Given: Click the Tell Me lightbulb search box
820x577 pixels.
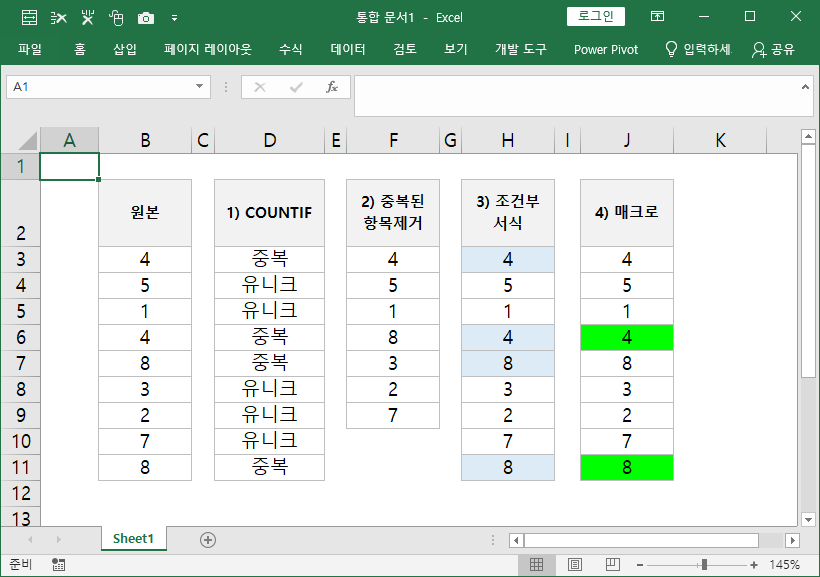Looking at the screenshot, I should [699, 49].
